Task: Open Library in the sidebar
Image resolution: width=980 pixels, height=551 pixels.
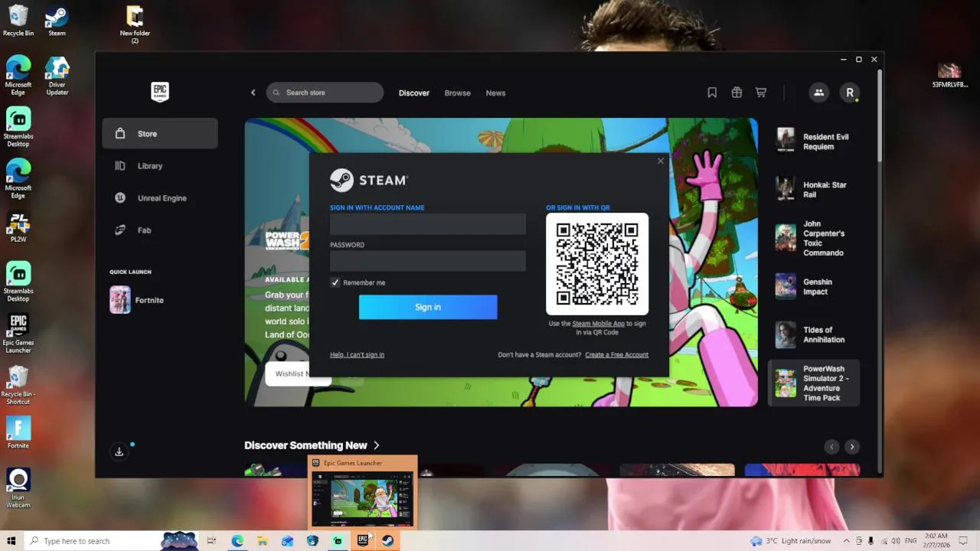Action: [x=160, y=166]
